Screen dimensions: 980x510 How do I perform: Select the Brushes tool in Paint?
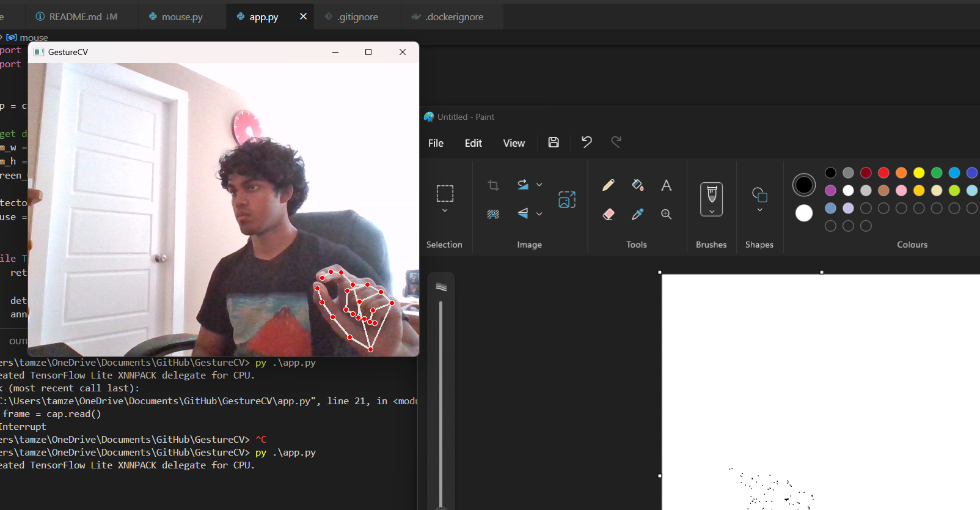712,194
